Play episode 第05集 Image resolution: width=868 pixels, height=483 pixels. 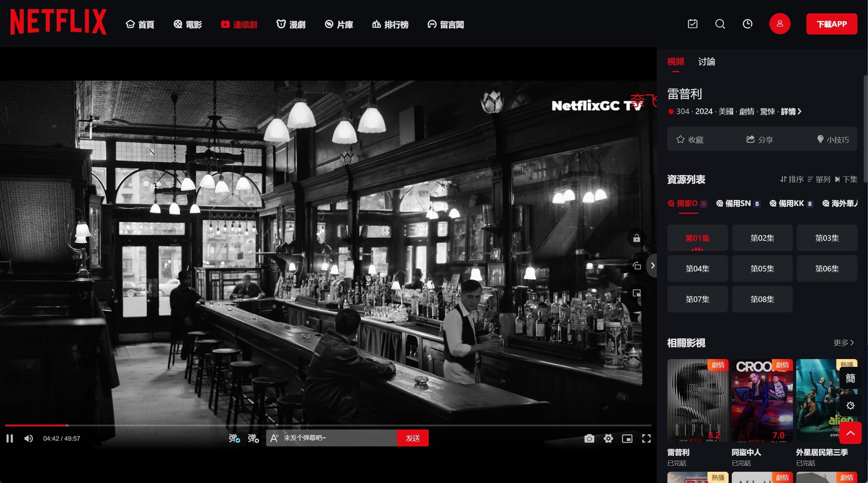click(762, 269)
